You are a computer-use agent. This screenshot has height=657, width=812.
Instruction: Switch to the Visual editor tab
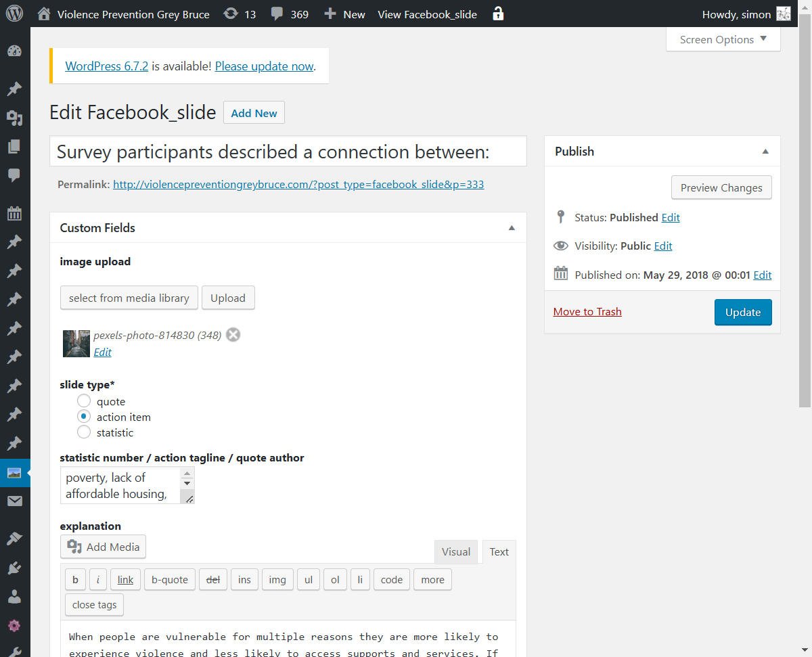[456, 551]
